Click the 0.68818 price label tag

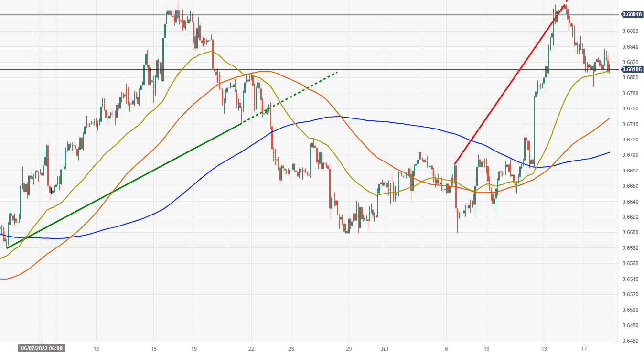pos(632,14)
